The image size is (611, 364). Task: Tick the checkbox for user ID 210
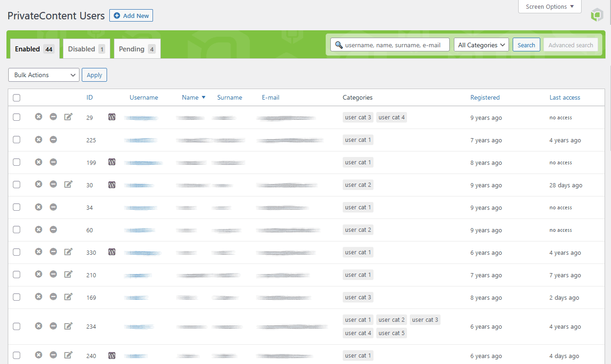pyautogui.click(x=17, y=274)
